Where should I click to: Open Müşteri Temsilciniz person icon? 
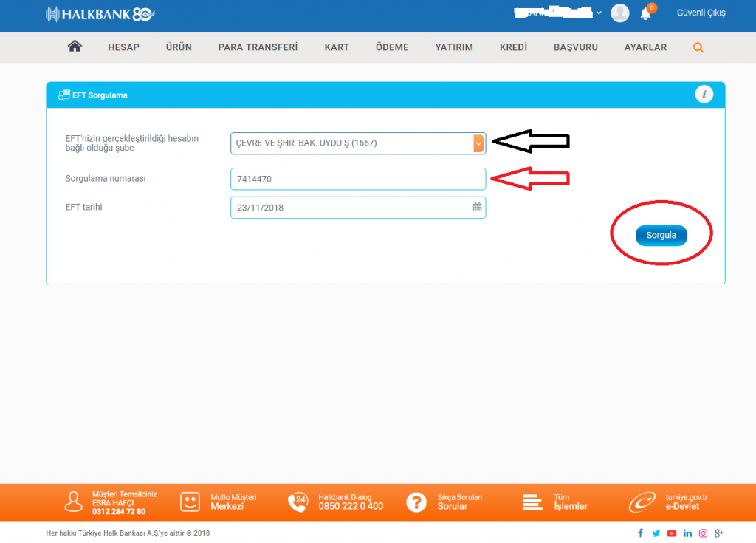point(73,502)
